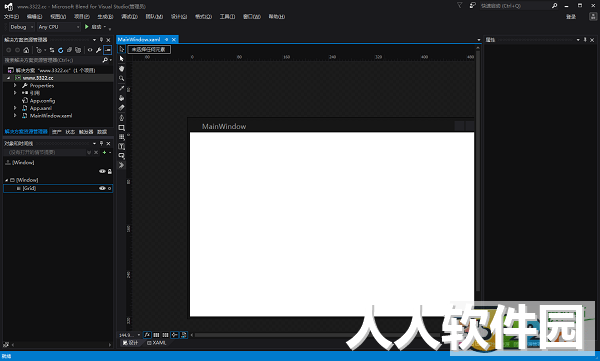Open the Assets chevron in Tools panel
Viewport: 600px width, 361px height.
pos(122,165)
